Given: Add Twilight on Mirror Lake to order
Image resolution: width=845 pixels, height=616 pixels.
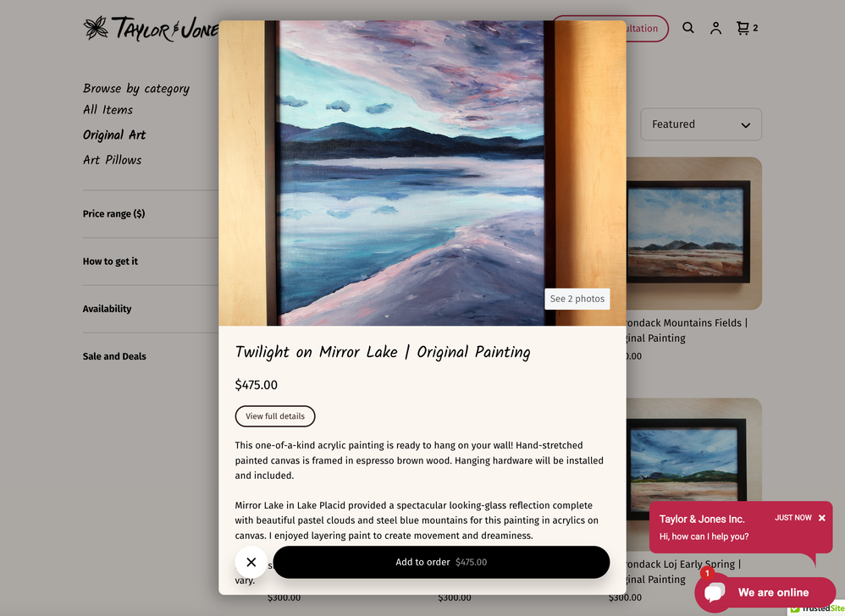Looking at the screenshot, I should click(441, 562).
